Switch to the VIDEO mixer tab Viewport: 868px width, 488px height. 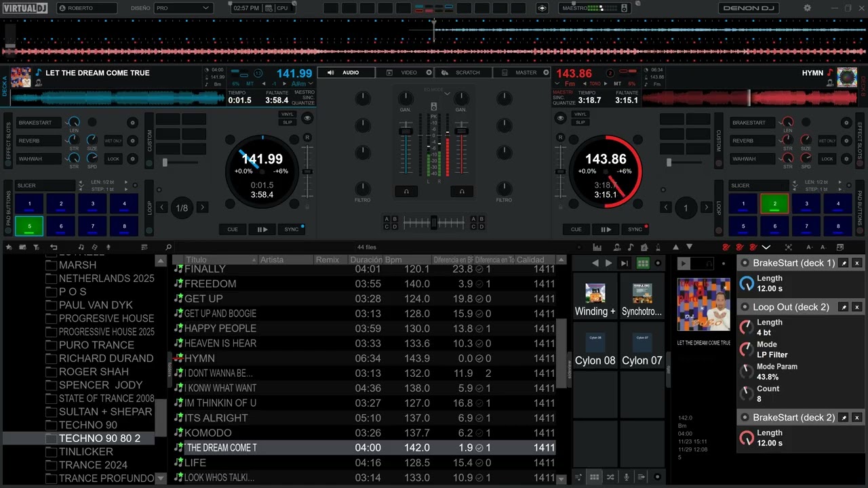(x=405, y=73)
